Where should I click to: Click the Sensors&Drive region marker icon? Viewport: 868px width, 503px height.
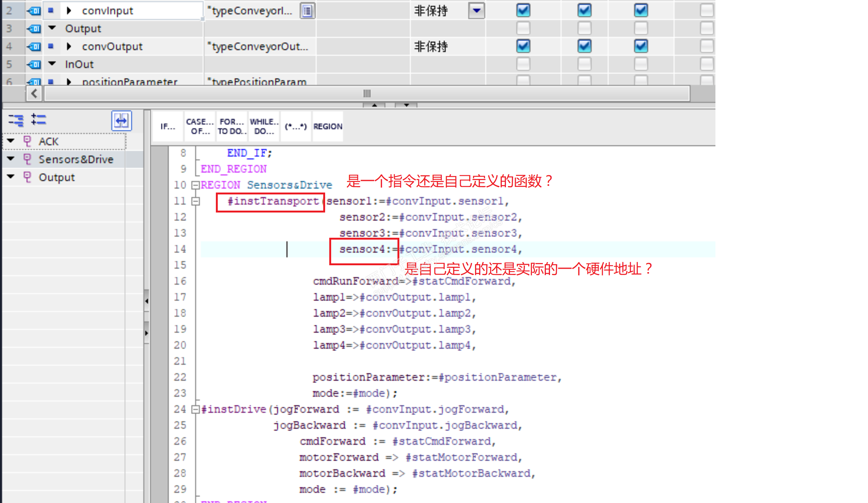point(27,159)
